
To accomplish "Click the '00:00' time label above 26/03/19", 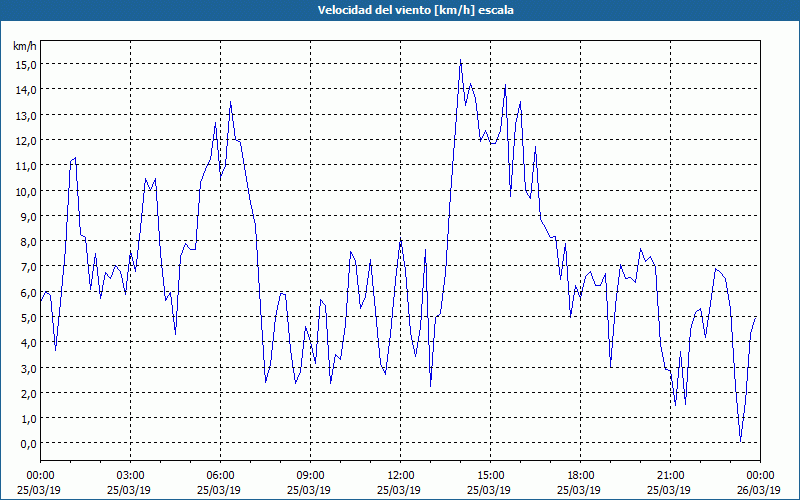I will click(760, 476).
